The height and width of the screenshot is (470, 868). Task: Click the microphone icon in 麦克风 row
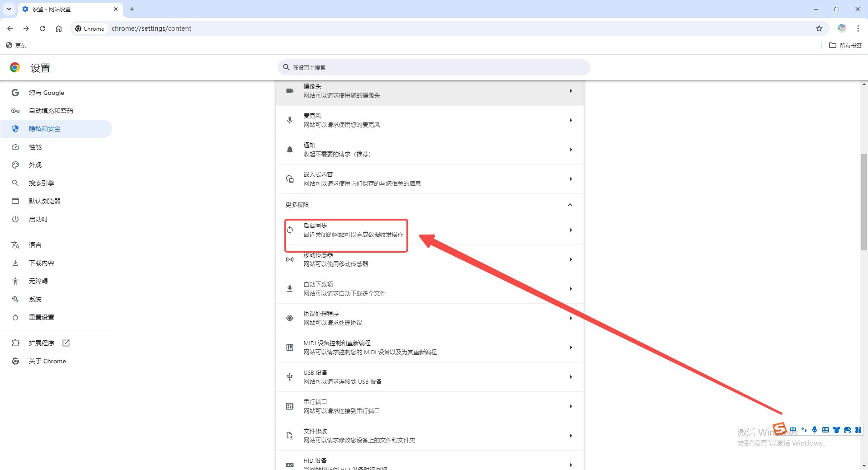tap(290, 120)
